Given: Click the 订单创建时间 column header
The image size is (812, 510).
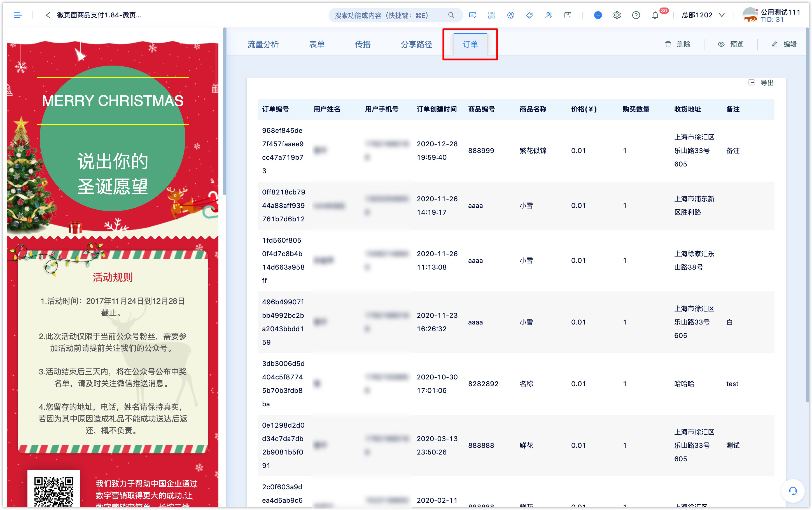Looking at the screenshot, I should (437, 109).
